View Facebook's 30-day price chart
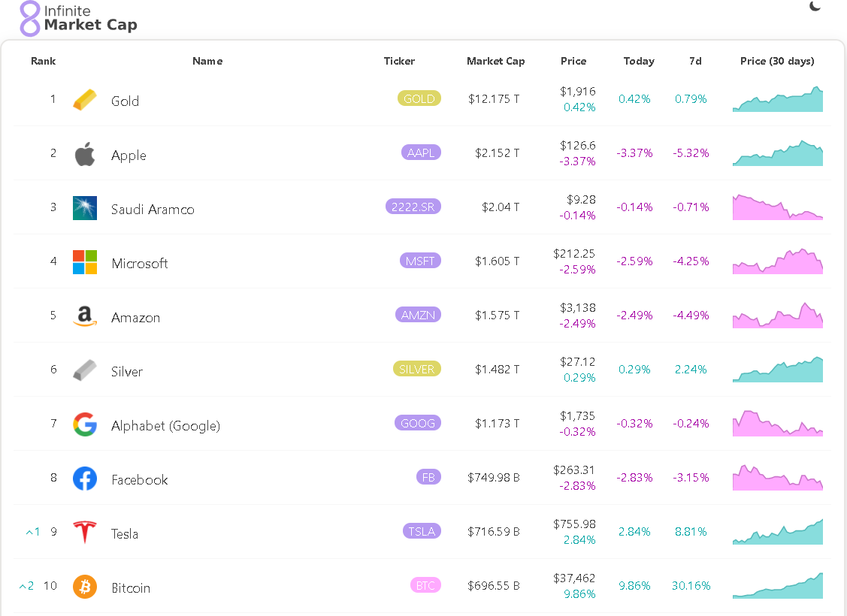The width and height of the screenshot is (847, 616). [x=778, y=477]
